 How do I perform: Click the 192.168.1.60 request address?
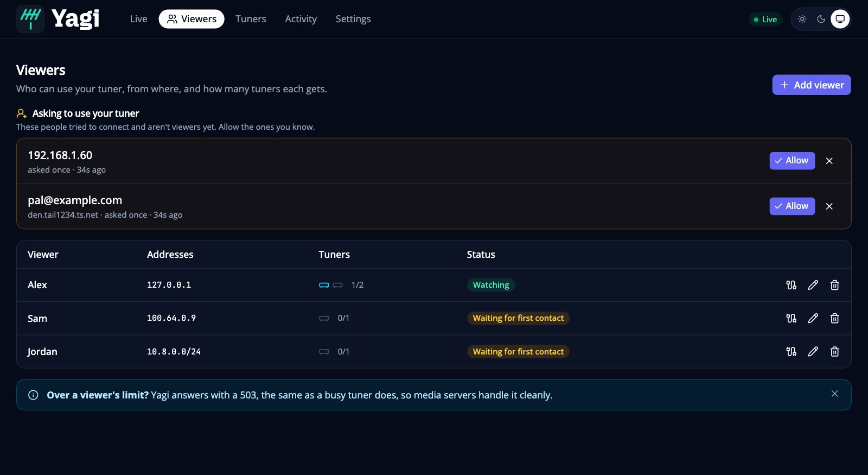(x=60, y=155)
